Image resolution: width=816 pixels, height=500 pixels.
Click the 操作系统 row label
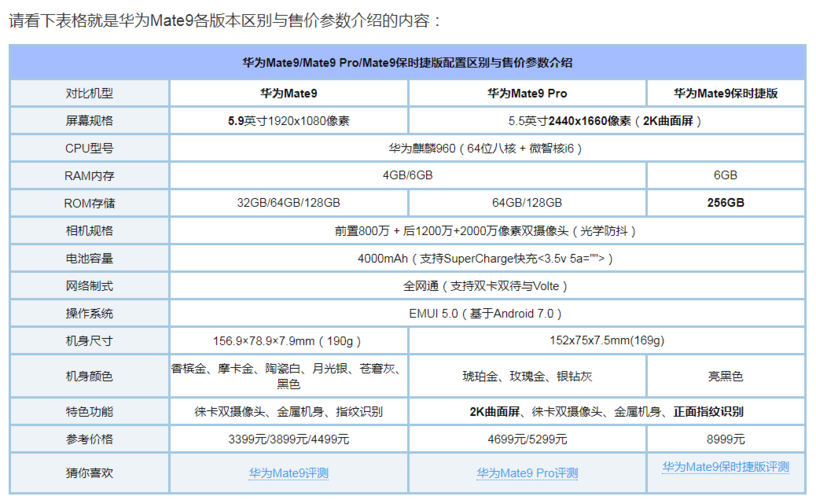(x=90, y=313)
